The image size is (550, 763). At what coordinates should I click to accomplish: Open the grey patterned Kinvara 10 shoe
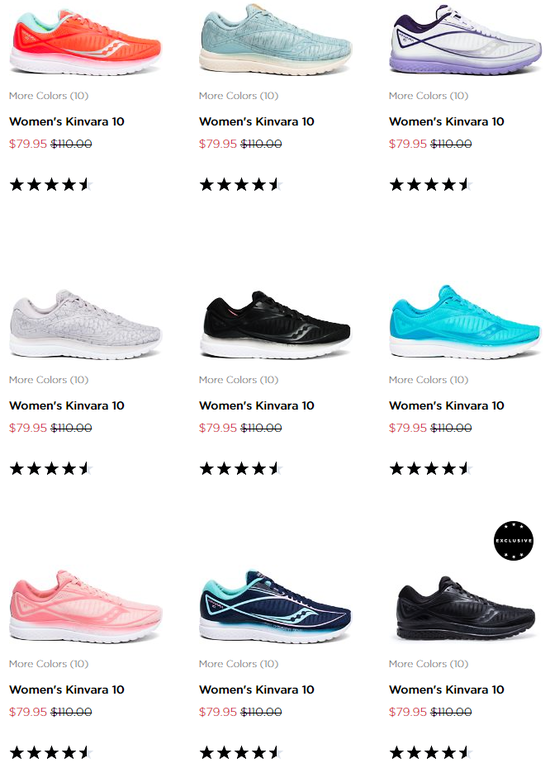86,325
